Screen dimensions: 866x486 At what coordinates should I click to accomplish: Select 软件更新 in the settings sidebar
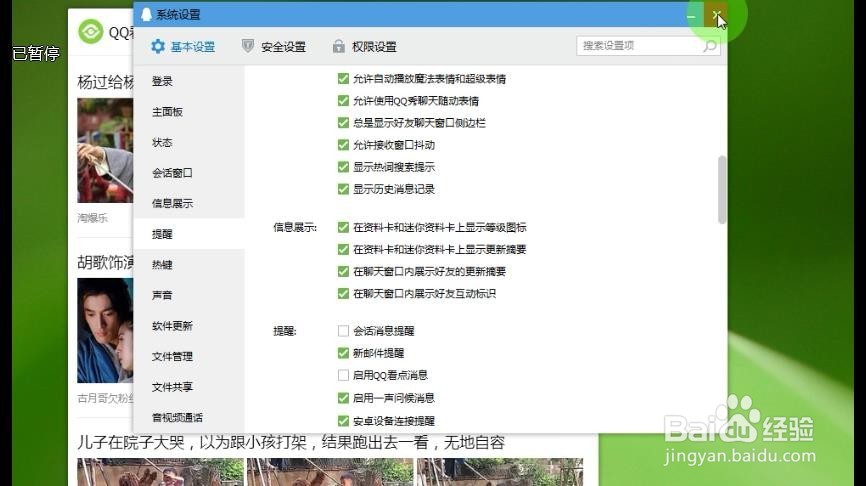point(189,326)
